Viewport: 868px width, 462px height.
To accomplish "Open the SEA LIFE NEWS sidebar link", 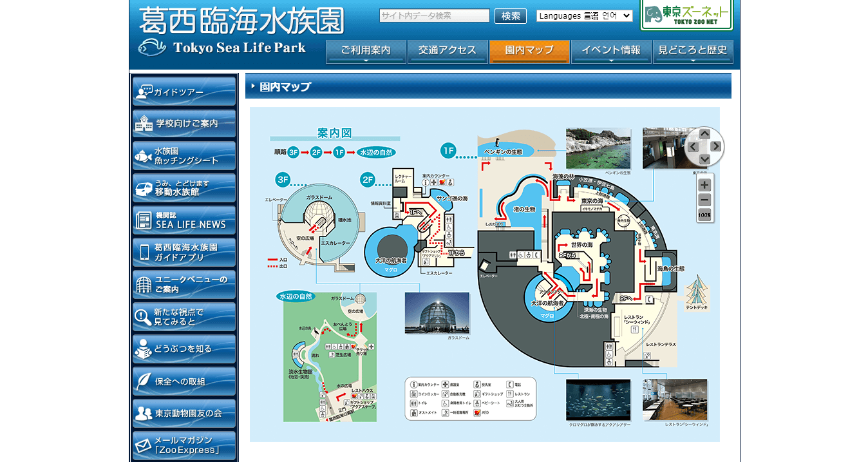I will pyautogui.click(x=184, y=220).
